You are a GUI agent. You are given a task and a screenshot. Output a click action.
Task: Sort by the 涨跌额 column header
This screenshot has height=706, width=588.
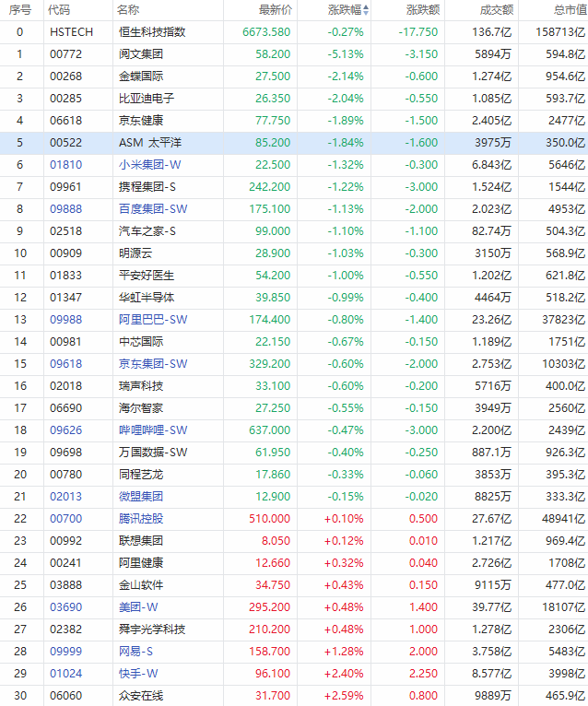[423, 10]
